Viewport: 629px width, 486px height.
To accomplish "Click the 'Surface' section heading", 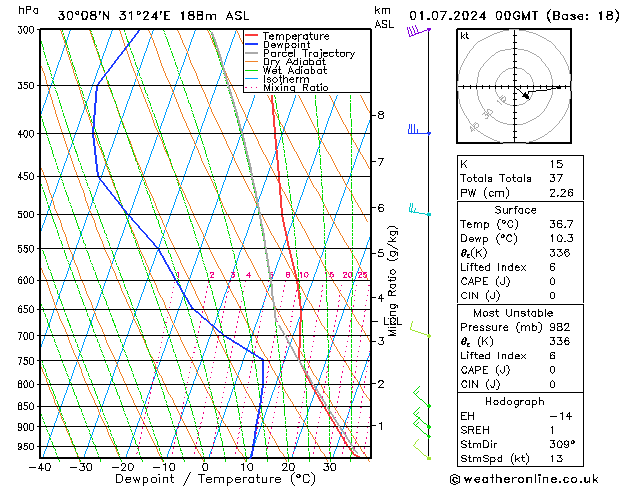I will click(515, 210).
